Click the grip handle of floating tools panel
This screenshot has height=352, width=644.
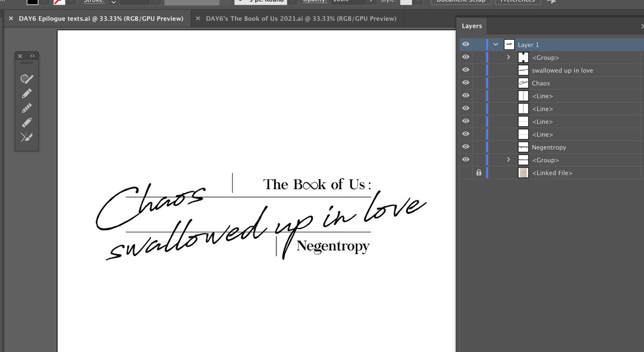click(x=26, y=63)
